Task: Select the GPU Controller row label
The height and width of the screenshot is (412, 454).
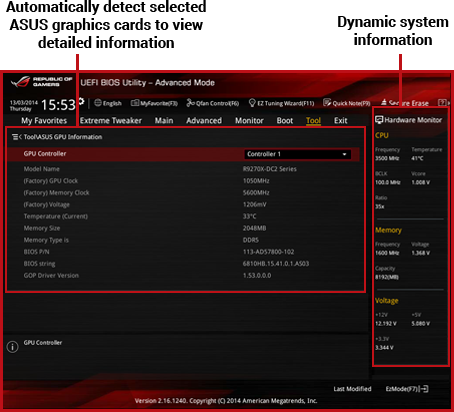Action: 45,154
